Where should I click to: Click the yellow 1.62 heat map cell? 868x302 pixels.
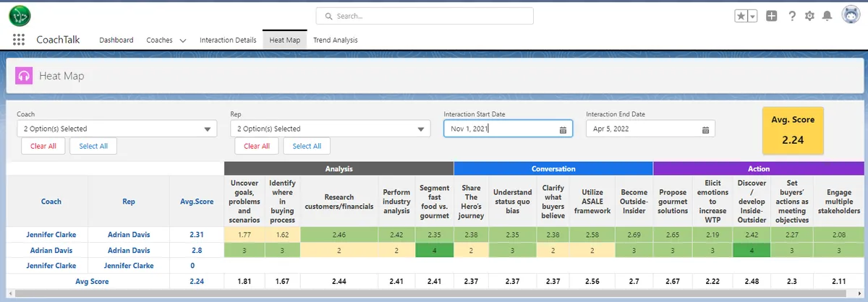[282, 235]
